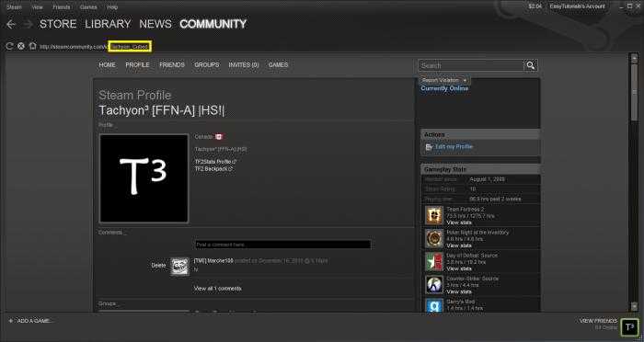Screen dimensions: 644x342
Task: Click the comment text box
Action: [283, 245]
